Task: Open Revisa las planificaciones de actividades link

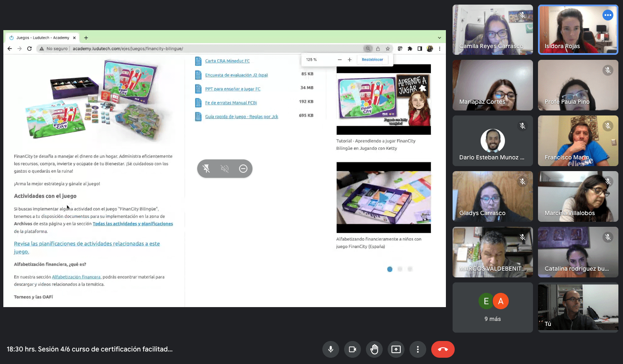Action: click(x=87, y=248)
